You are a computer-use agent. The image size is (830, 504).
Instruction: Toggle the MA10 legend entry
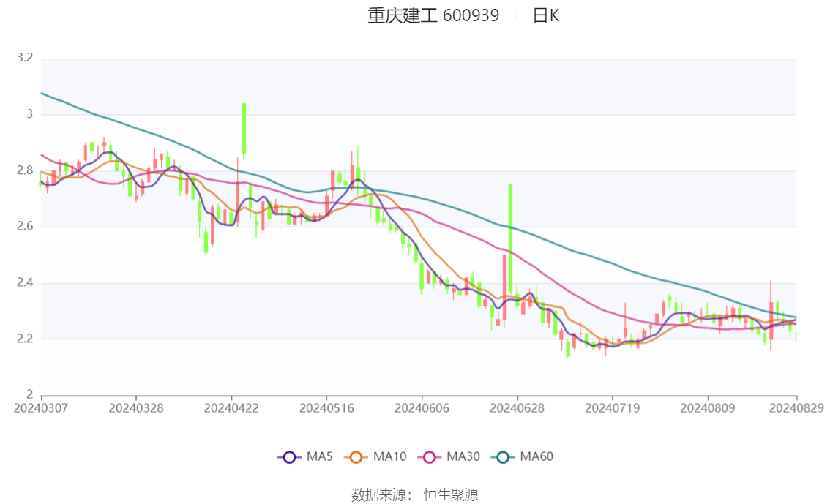[375, 457]
